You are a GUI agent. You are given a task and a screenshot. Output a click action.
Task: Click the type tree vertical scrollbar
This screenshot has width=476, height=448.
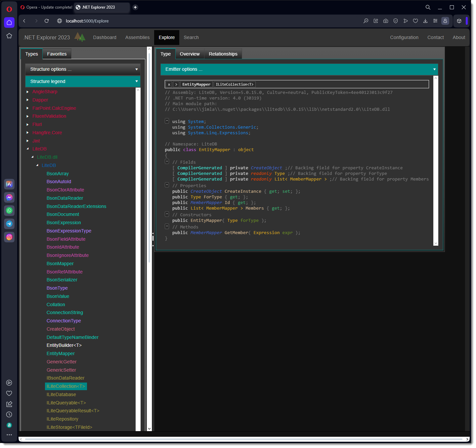pos(138,259)
